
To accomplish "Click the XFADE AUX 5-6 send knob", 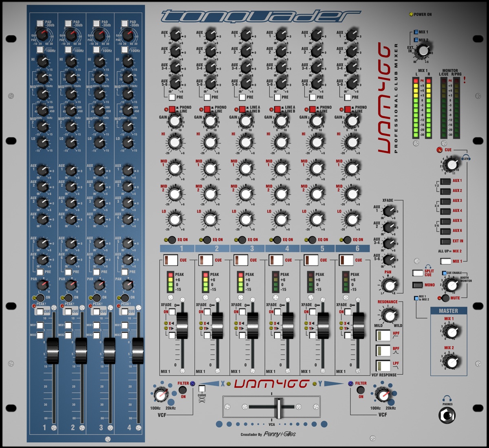I will point(389,259).
